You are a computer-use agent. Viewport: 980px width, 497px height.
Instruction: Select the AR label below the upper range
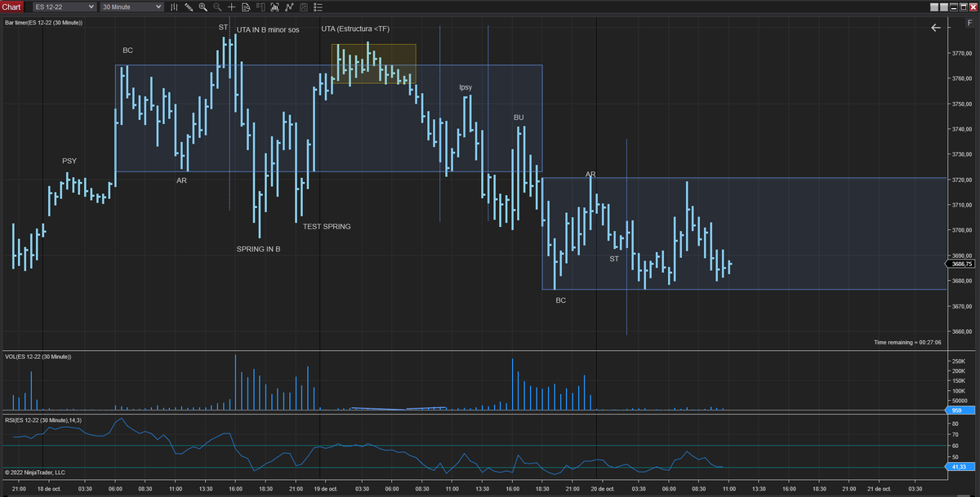pyautogui.click(x=181, y=180)
